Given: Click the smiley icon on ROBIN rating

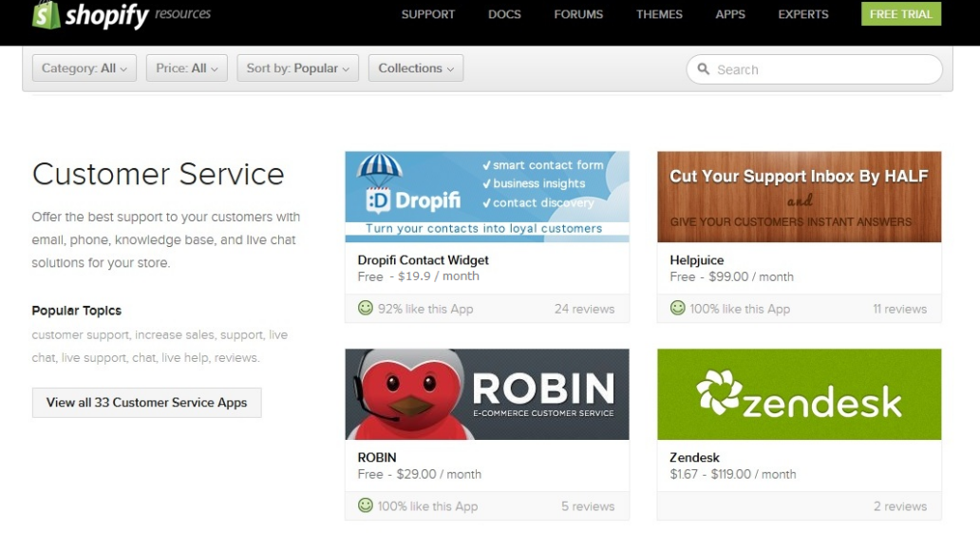Looking at the screenshot, I should click(366, 505).
